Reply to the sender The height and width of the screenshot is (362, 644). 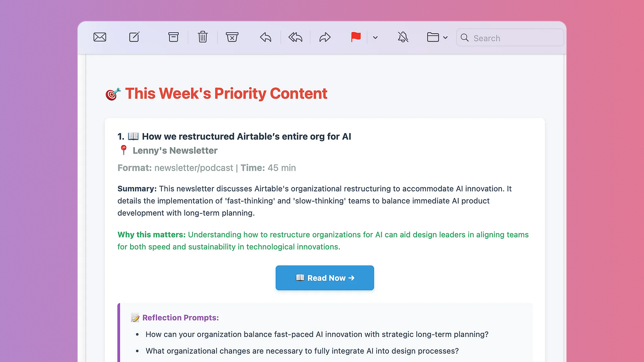pyautogui.click(x=265, y=38)
